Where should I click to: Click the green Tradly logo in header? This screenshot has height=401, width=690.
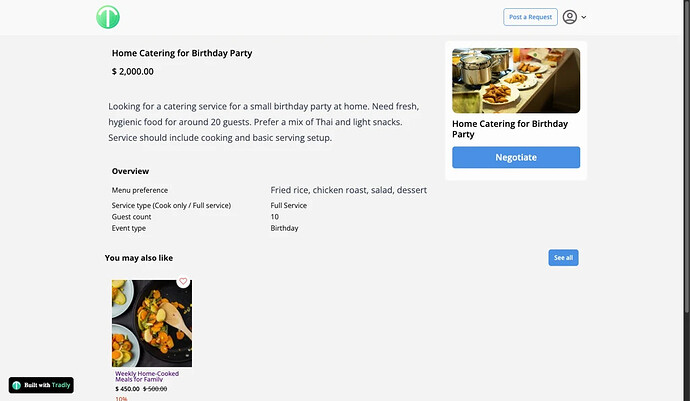(x=108, y=17)
